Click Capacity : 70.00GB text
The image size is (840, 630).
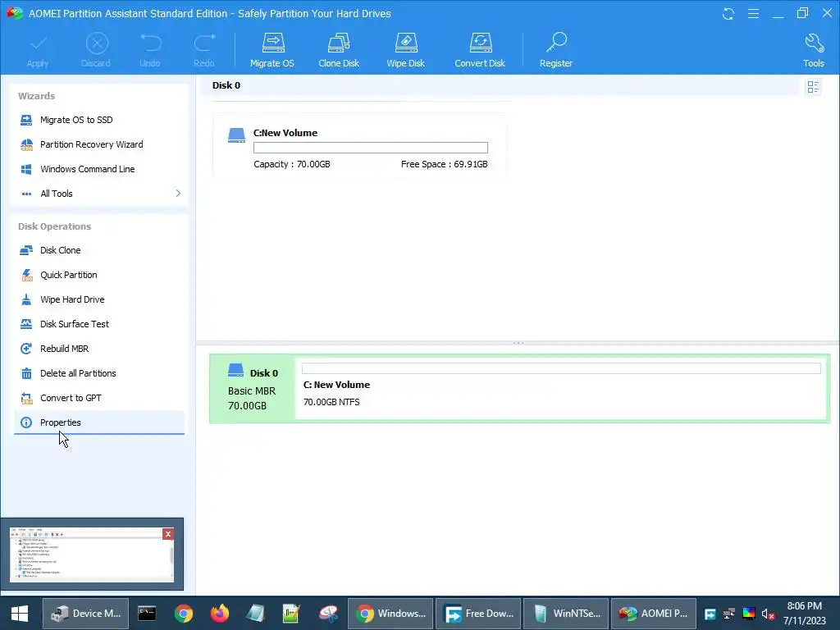click(292, 164)
